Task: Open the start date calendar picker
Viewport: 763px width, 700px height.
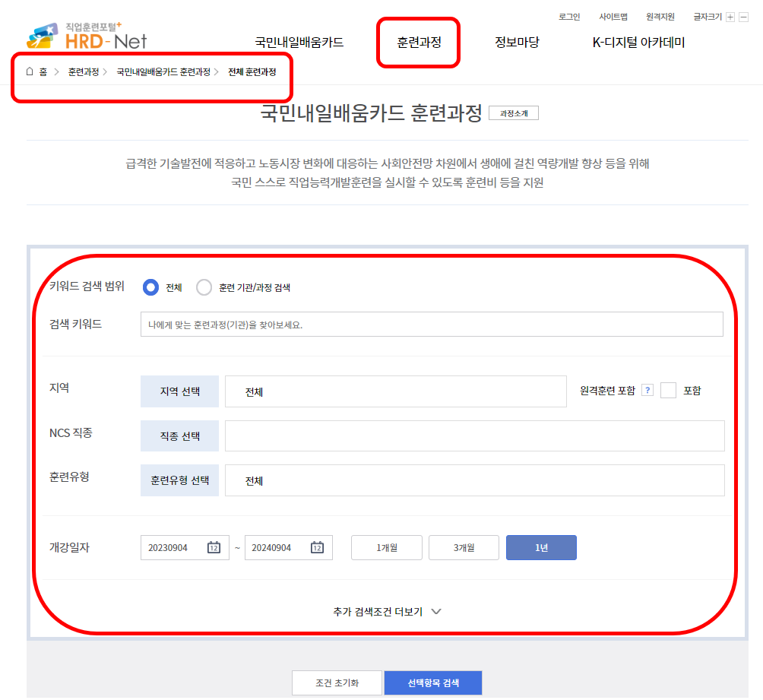Action: pyautogui.click(x=215, y=547)
